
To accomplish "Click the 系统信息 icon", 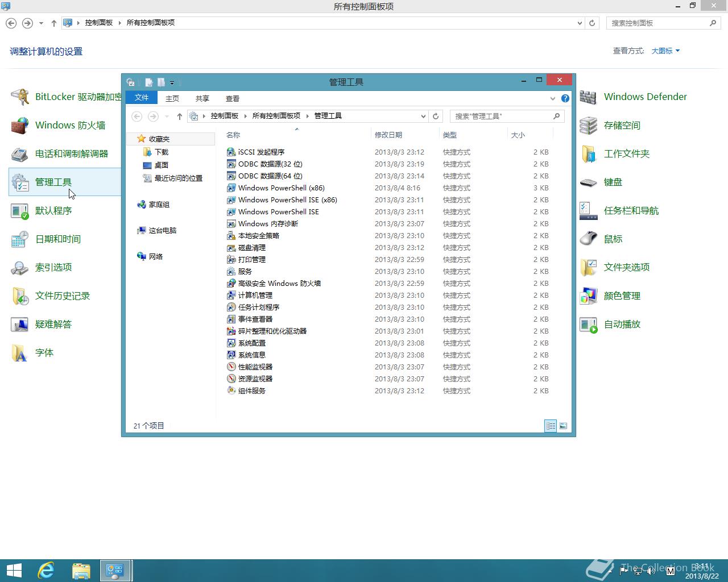I will [231, 355].
